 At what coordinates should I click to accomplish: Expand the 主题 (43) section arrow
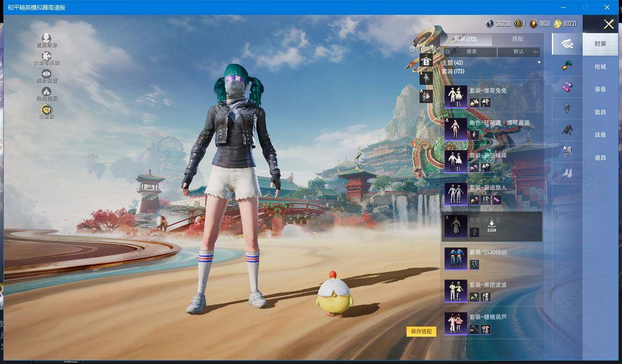coord(539,63)
